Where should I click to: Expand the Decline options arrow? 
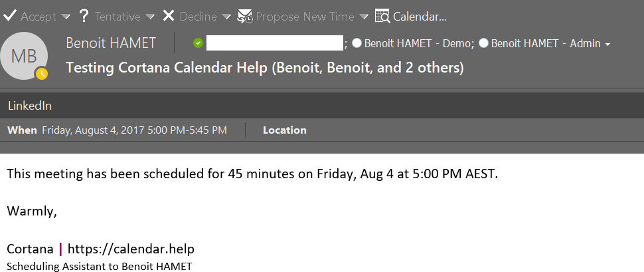tap(226, 16)
